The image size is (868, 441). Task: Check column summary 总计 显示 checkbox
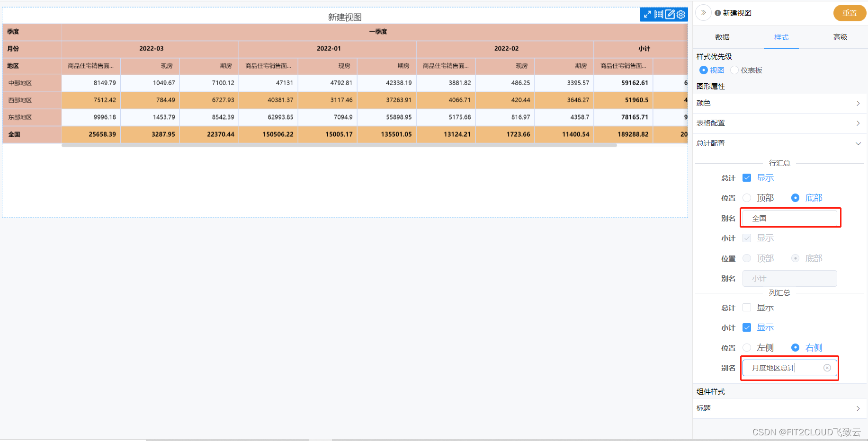tap(747, 308)
